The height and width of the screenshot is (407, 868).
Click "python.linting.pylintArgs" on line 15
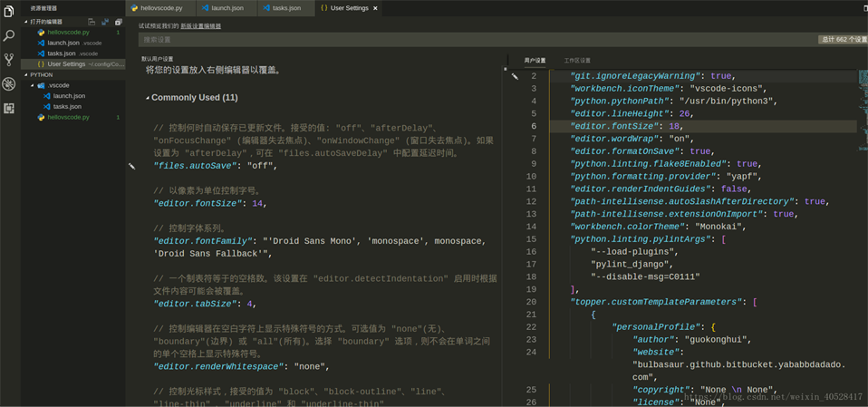642,239
